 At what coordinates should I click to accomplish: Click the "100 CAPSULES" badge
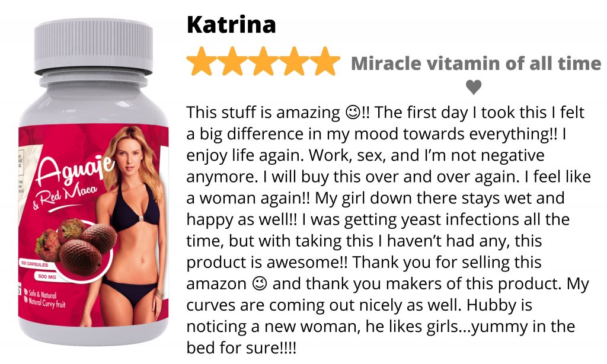click(x=35, y=264)
